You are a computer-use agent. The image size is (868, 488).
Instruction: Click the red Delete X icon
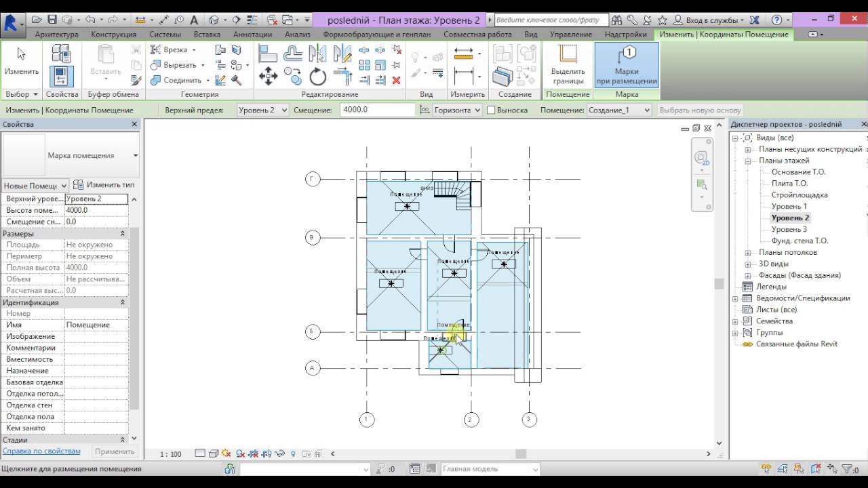397,80
